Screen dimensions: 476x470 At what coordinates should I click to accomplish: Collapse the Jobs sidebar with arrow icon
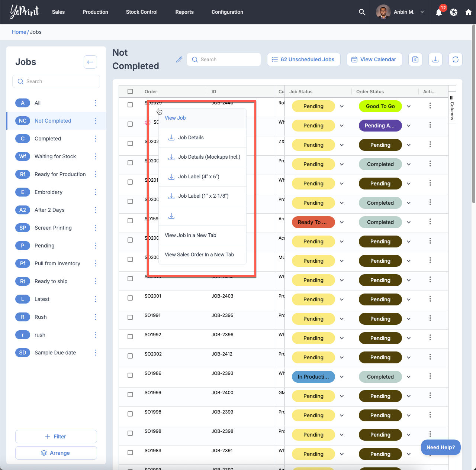pyautogui.click(x=90, y=62)
